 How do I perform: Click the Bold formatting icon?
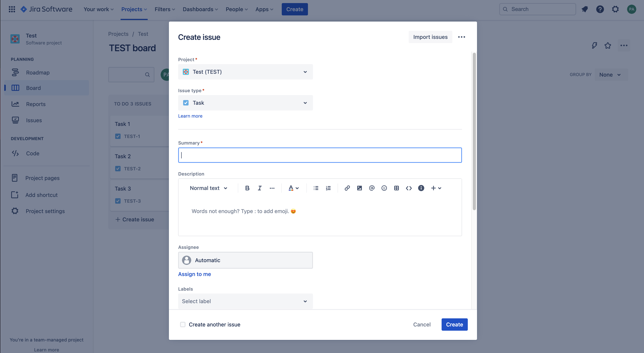247,188
